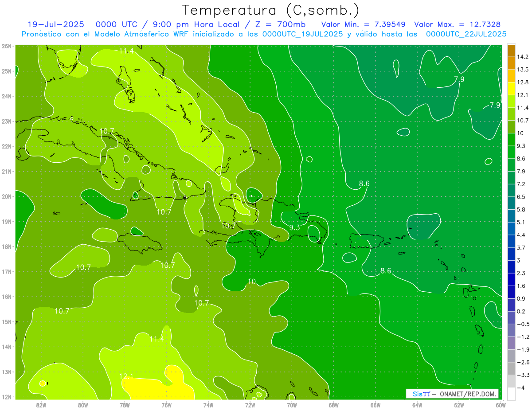532x411 pixels.
Task: Click the white swatch below -4
Action: [x=511, y=394]
